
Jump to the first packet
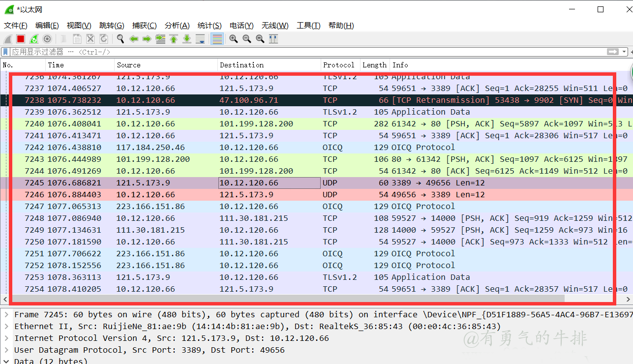[x=174, y=39]
